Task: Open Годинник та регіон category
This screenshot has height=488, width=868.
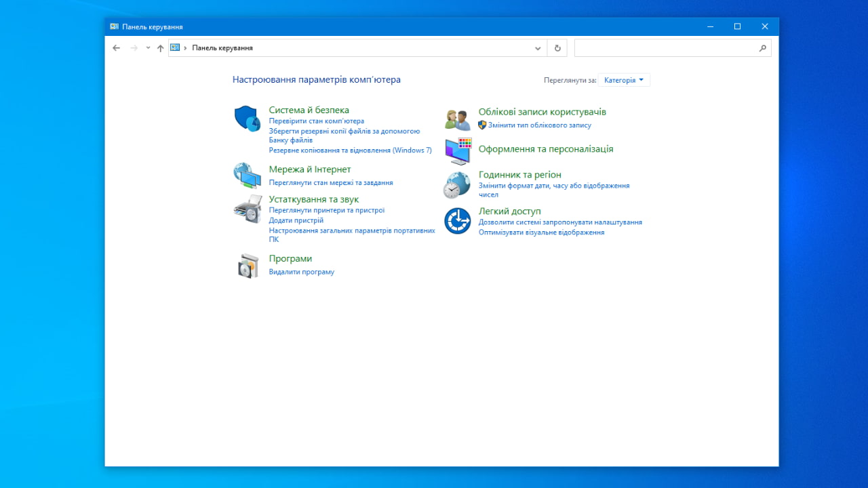Action: 520,175
